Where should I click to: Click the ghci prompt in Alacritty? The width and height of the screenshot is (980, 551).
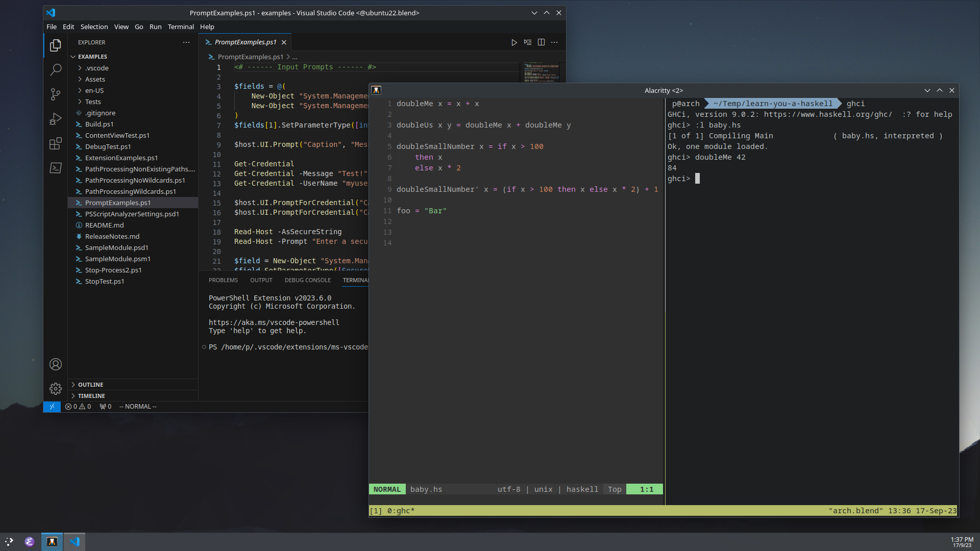(679, 179)
